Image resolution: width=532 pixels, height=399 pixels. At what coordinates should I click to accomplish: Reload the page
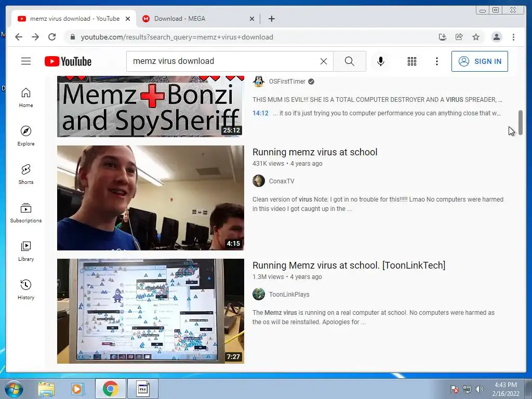click(52, 37)
